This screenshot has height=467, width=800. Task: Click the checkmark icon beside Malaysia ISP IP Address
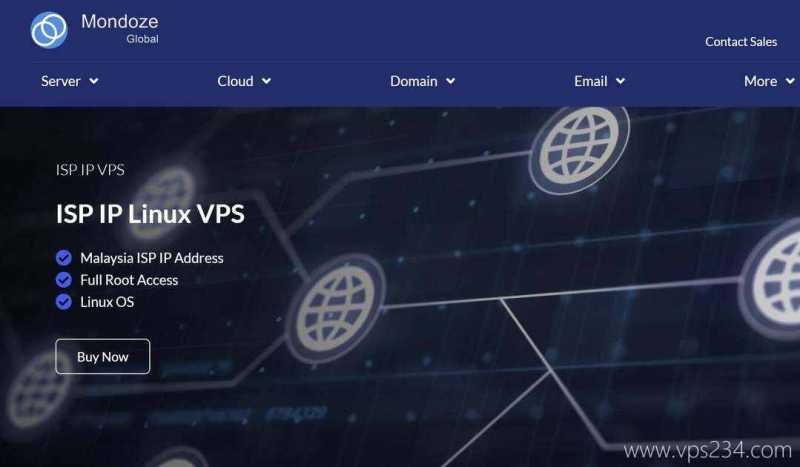coord(64,258)
